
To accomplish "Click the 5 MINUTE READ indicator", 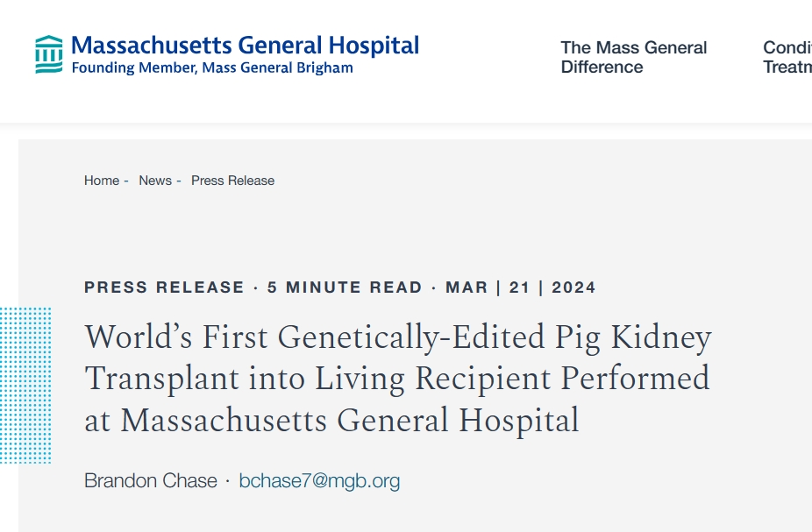I will coord(345,287).
